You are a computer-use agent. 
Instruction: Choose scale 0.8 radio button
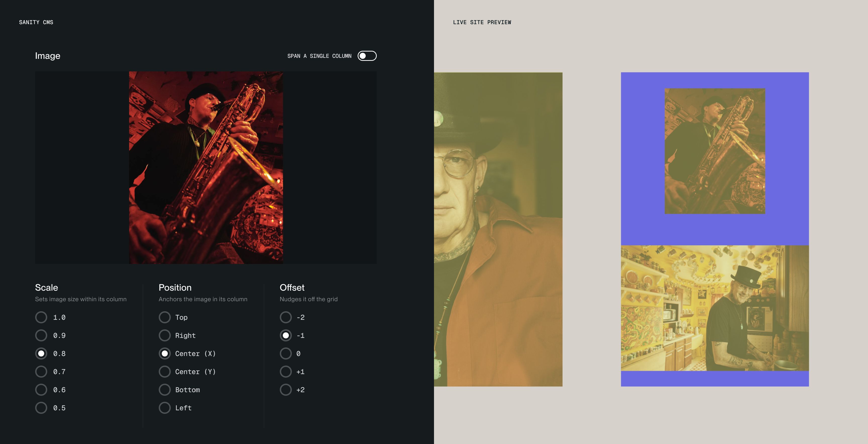point(41,353)
